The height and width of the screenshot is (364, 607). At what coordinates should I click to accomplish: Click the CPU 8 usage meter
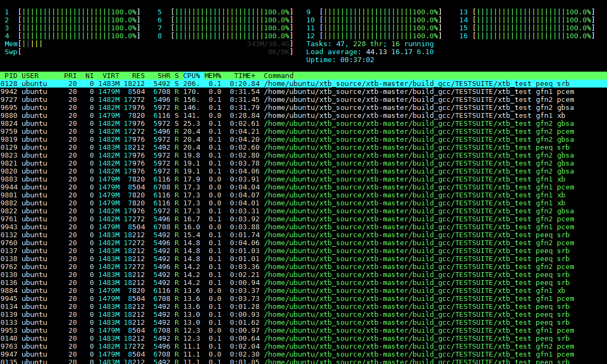pos(225,36)
